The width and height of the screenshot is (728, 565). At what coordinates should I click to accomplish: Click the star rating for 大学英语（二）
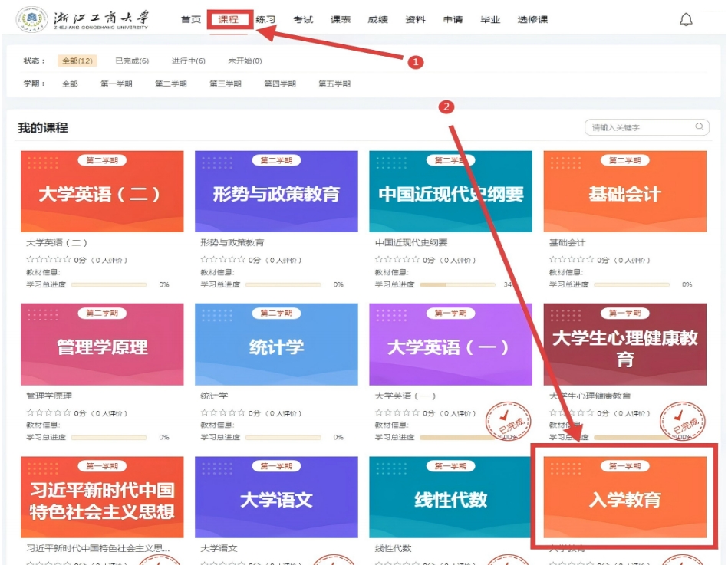[49, 259]
